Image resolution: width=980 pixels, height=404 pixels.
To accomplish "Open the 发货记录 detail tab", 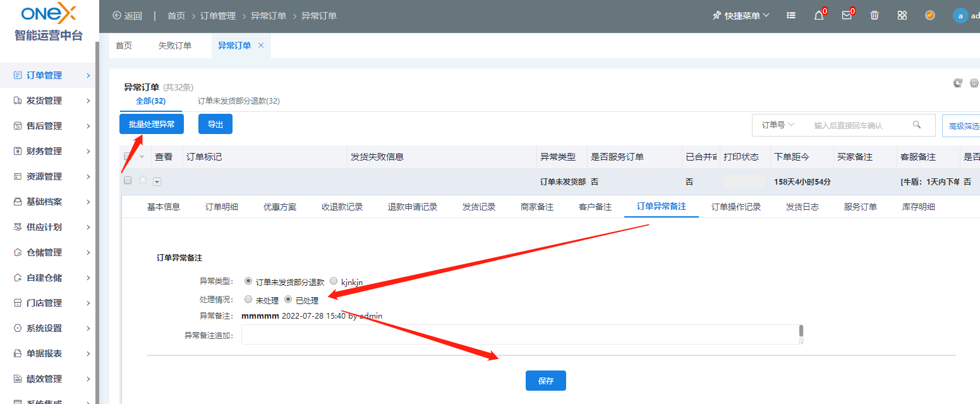I will click(479, 207).
